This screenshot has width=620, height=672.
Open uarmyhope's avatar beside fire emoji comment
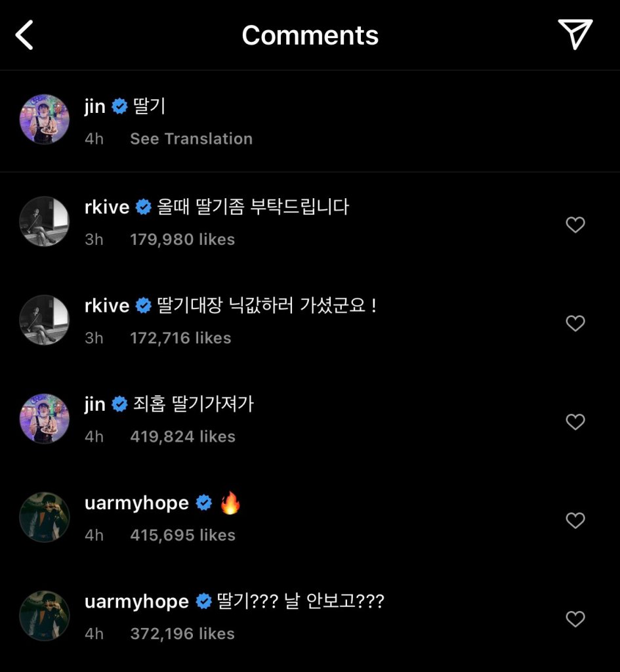point(45,516)
